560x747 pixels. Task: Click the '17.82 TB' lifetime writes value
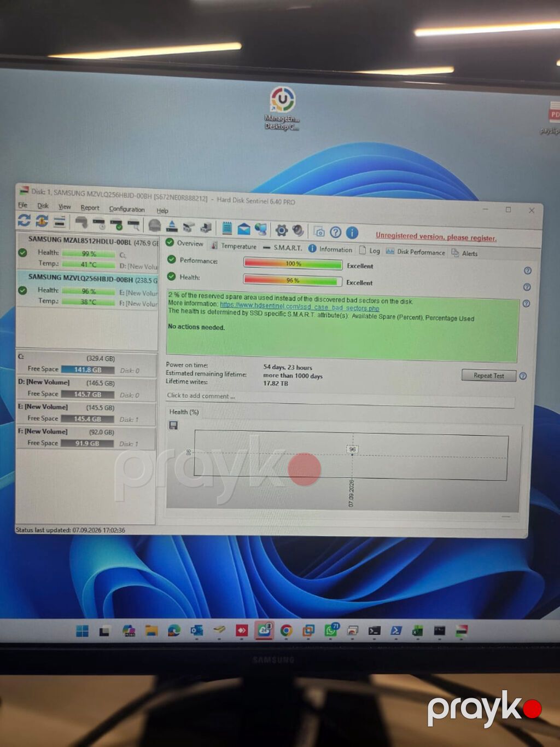pyautogui.click(x=276, y=384)
